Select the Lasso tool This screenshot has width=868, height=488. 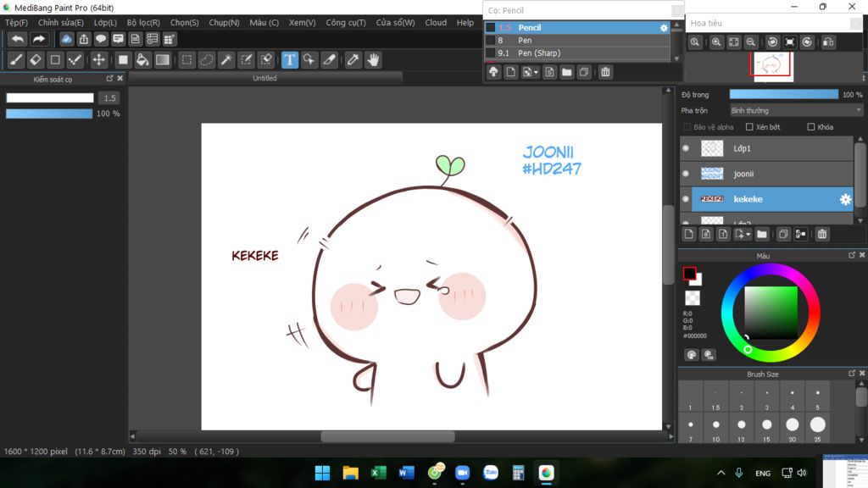[x=207, y=60]
